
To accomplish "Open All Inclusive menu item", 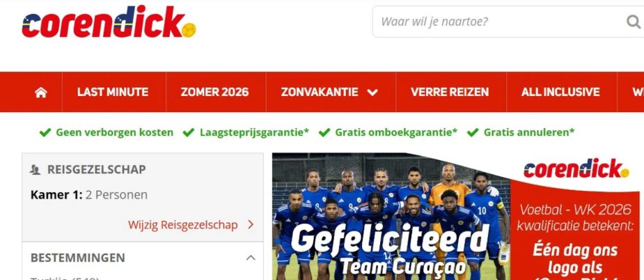I will (560, 92).
